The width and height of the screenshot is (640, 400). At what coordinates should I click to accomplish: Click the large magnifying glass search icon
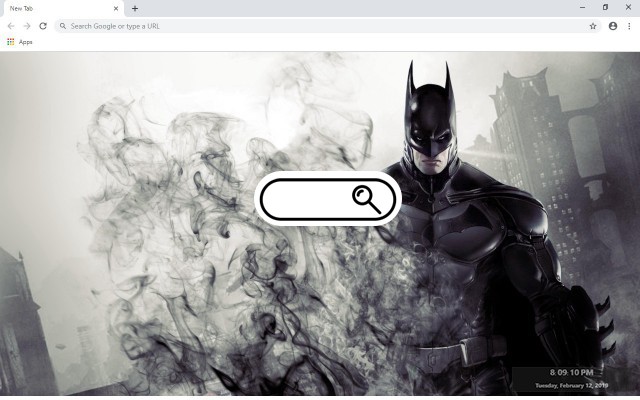[367, 199]
